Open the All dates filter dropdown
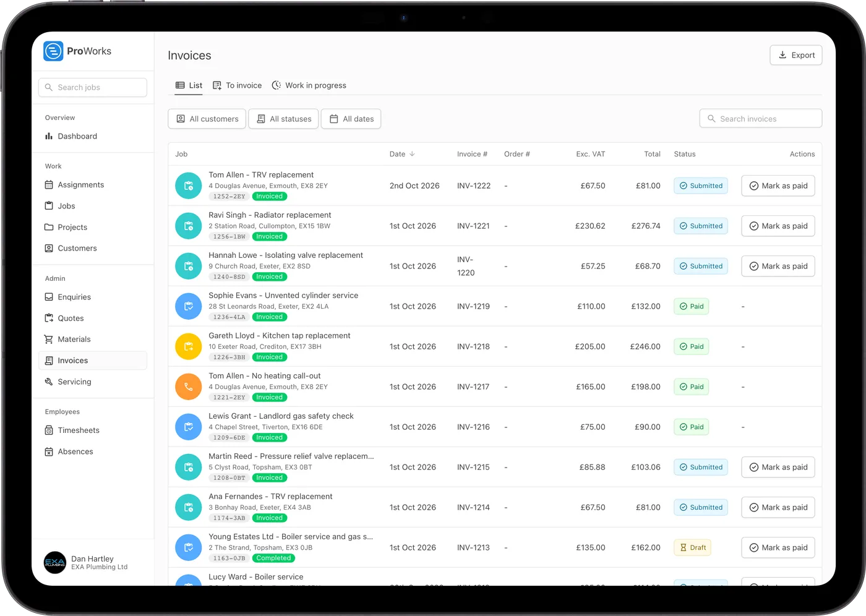Screen dimensions: 866x616 351,119
